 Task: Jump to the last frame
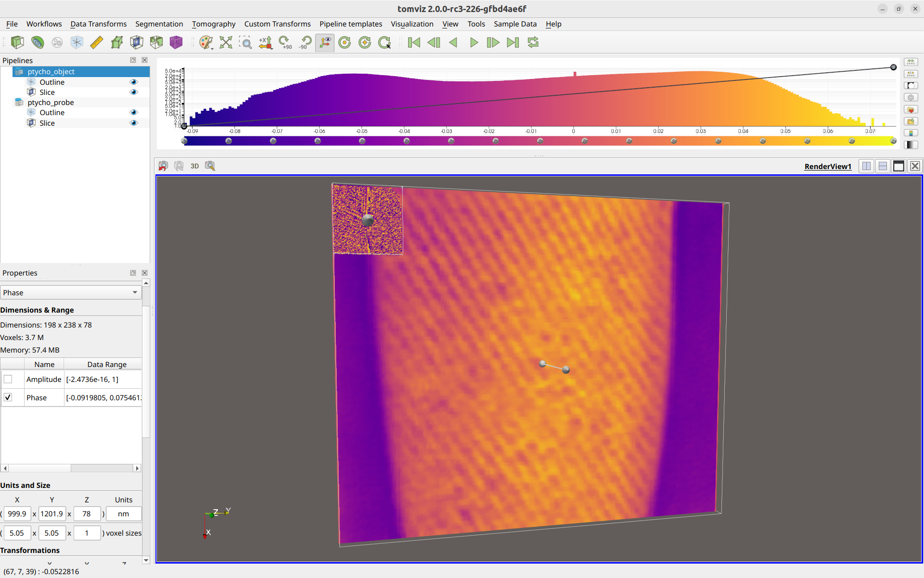(x=513, y=42)
